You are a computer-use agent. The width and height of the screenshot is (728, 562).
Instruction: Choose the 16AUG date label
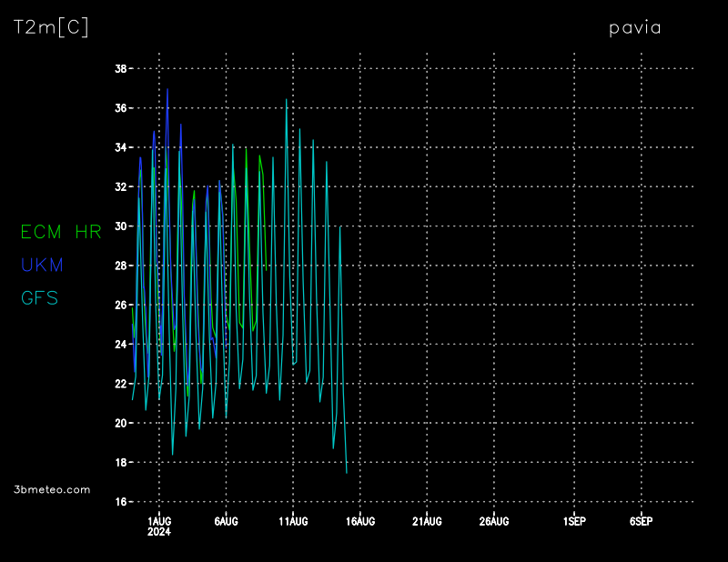[x=360, y=521]
